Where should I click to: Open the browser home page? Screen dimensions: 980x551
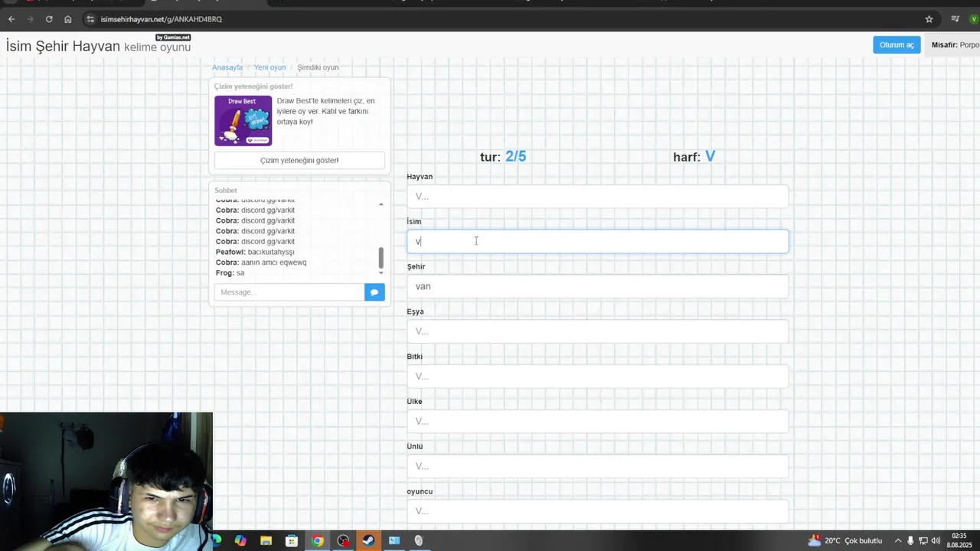pyautogui.click(x=68, y=19)
